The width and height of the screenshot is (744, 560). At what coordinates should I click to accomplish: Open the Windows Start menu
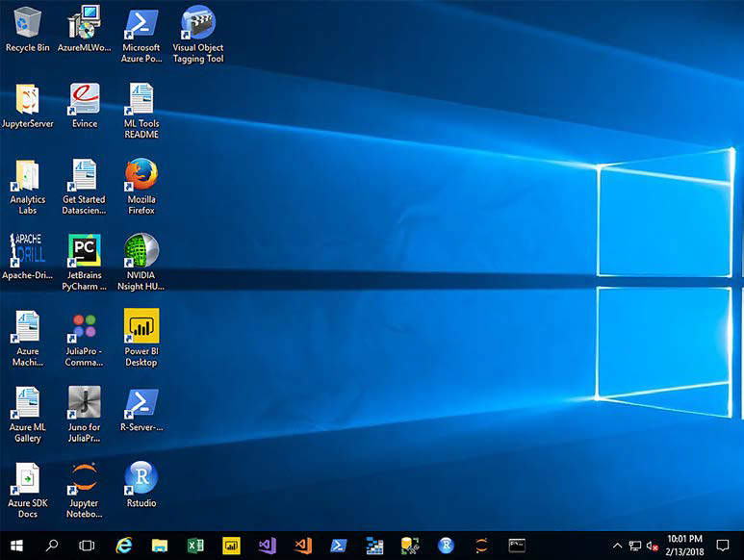point(16,546)
